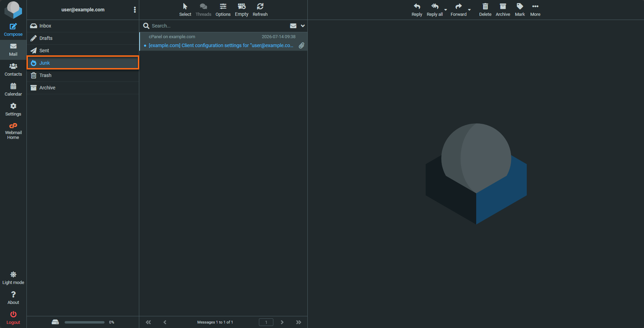Open the Sent folder
Image resolution: width=644 pixels, height=328 pixels.
point(83,51)
